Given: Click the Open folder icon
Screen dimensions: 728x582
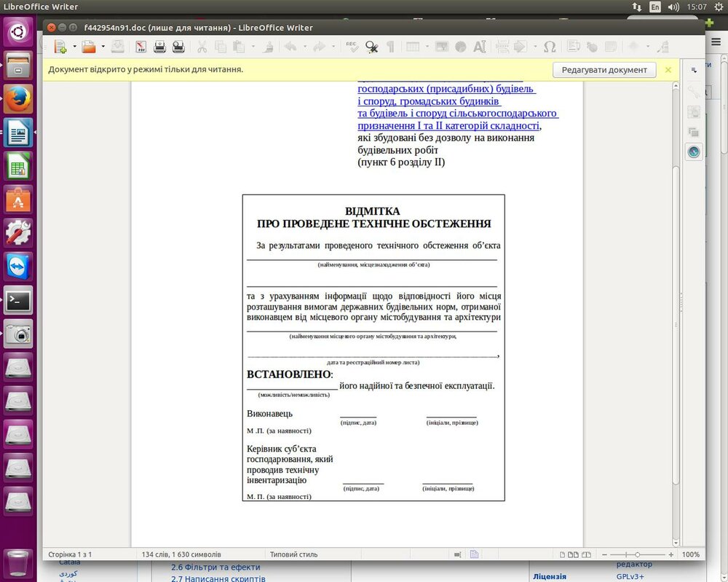Looking at the screenshot, I should pyautogui.click(x=89, y=47).
